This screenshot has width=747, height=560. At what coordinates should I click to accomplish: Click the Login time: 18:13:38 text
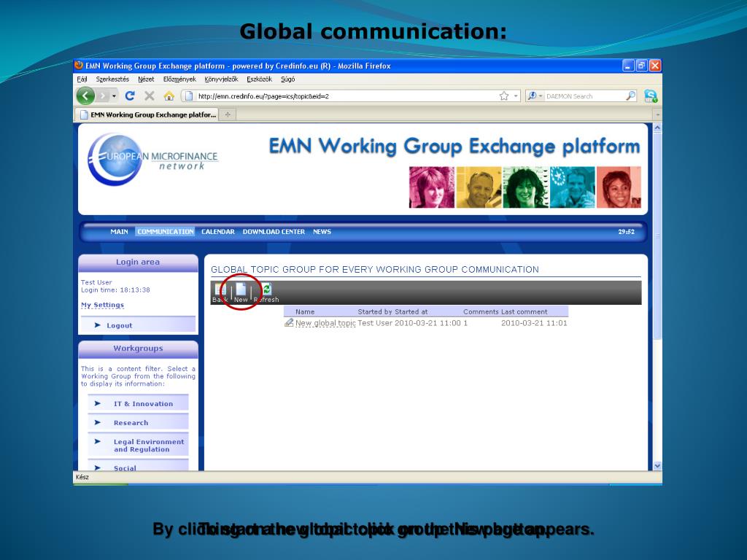click(x=115, y=289)
